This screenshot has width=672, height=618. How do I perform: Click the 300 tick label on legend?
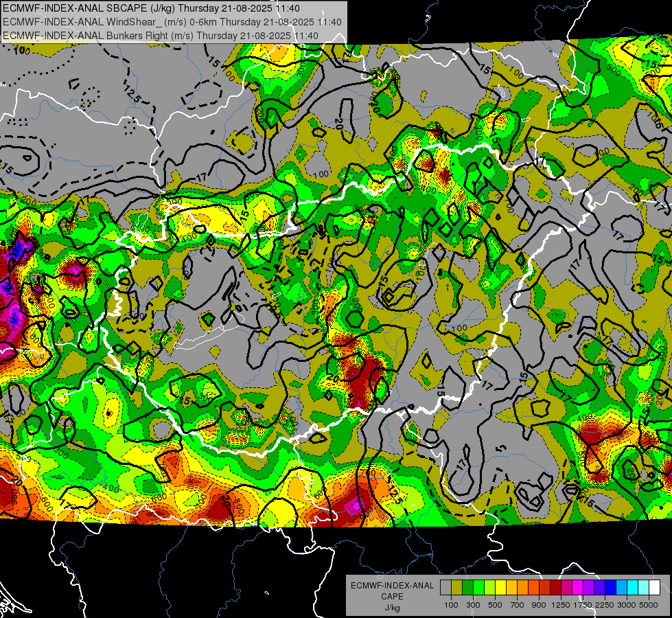click(x=473, y=605)
